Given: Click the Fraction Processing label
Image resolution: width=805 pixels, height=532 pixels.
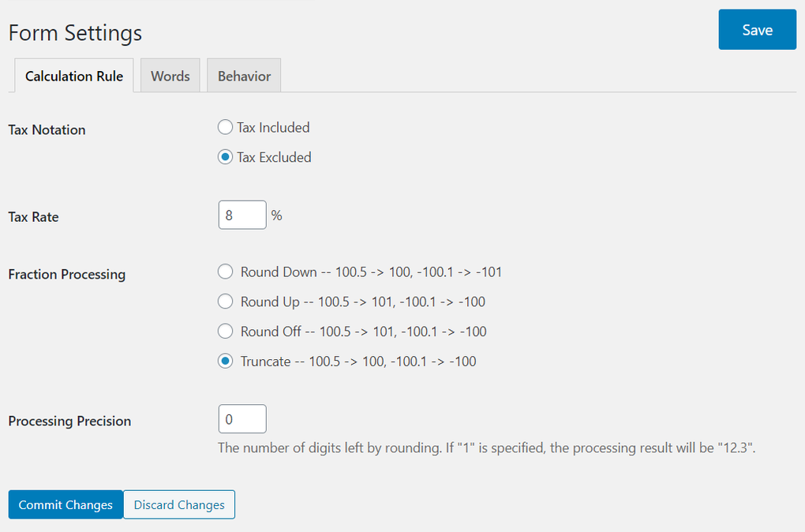Looking at the screenshot, I should click(x=67, y=275).
